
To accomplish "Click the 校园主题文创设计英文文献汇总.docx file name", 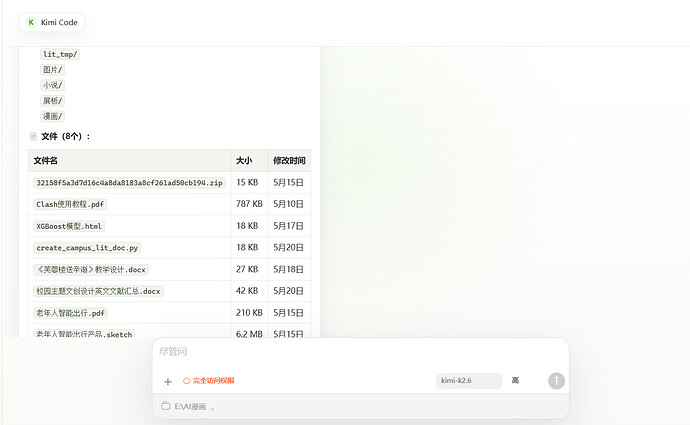I will tap(98, 291).
